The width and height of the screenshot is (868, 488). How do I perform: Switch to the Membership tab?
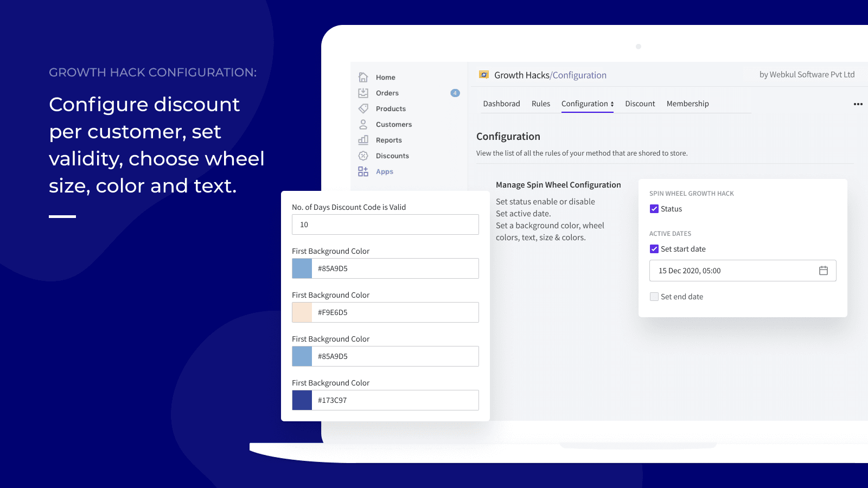(687, 104)
